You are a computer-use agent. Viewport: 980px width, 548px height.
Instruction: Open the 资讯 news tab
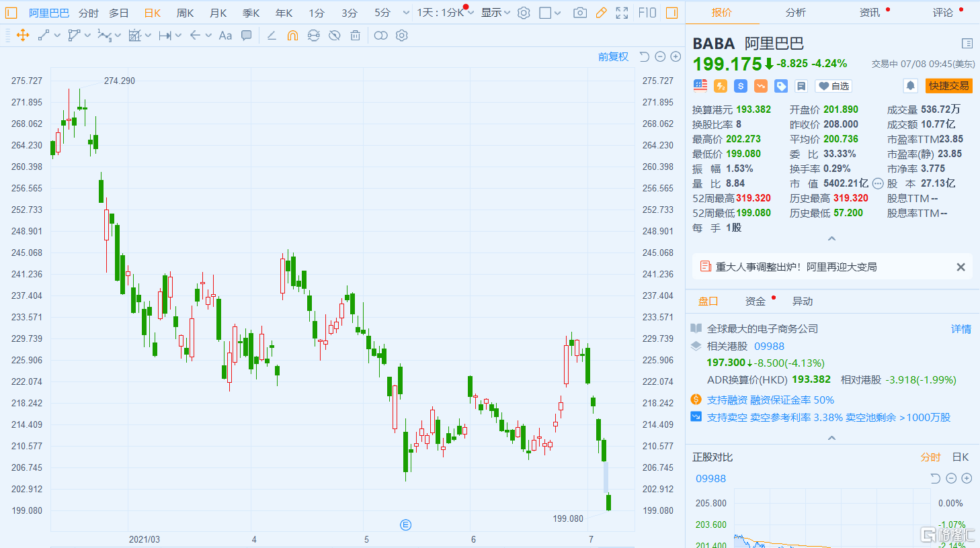870,13
